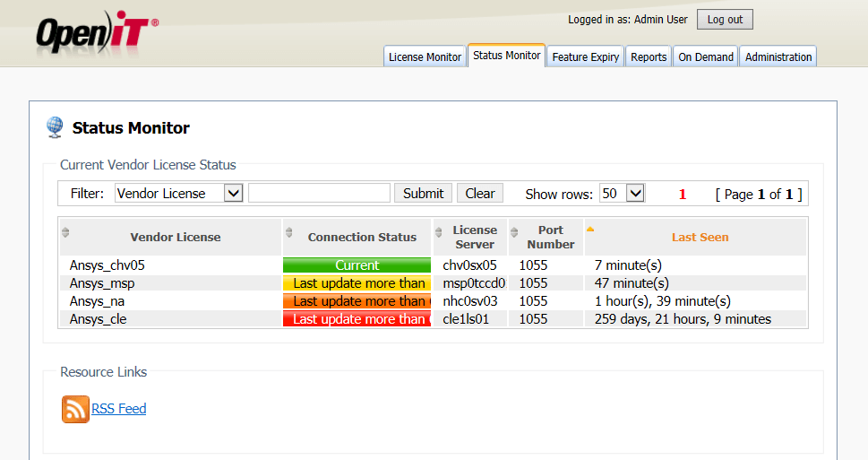Go to the Reports tab
Image resolution: width=868 pixels, height=460 pixels.
coord(649,56)
